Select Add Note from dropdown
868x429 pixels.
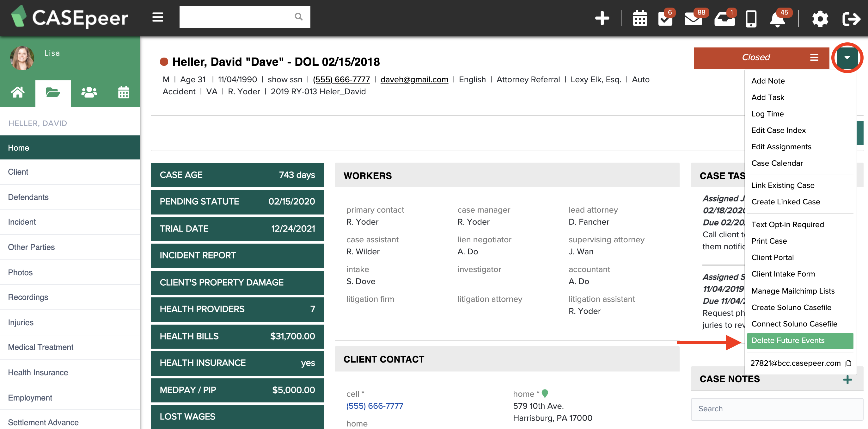pyautogui.click(x=768, y=81)
